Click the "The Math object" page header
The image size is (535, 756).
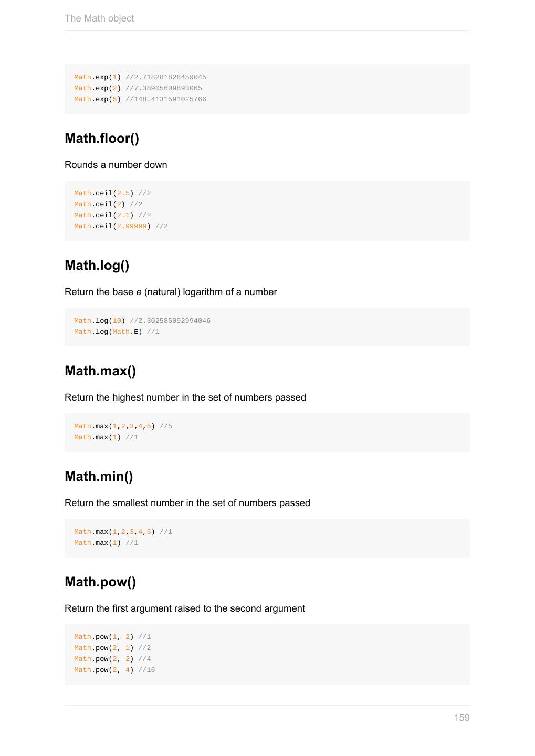pyautogui.click(x=99, y=18)
